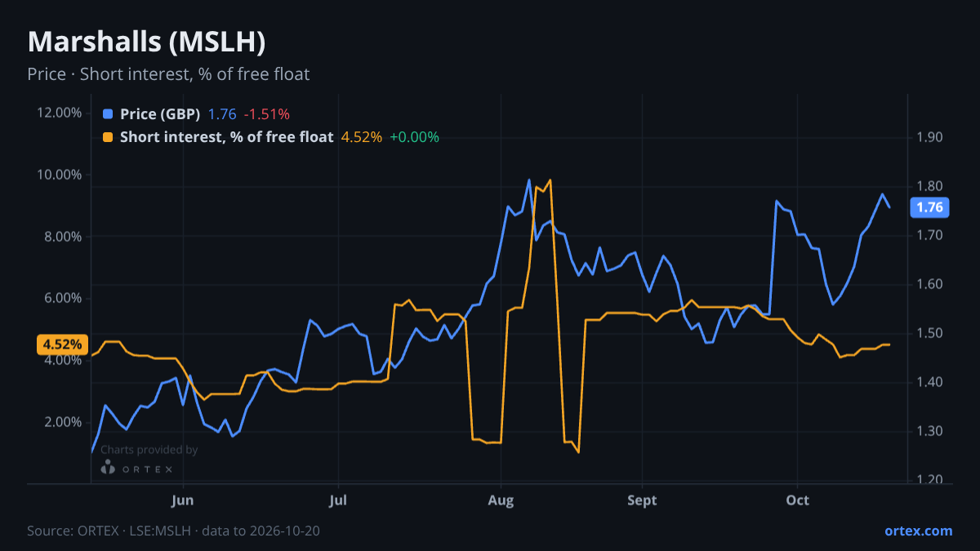This screenshot has width=980, height=551.
Task: Toggle the Short interest, % of free float legend label
Action: coord(227,137)
